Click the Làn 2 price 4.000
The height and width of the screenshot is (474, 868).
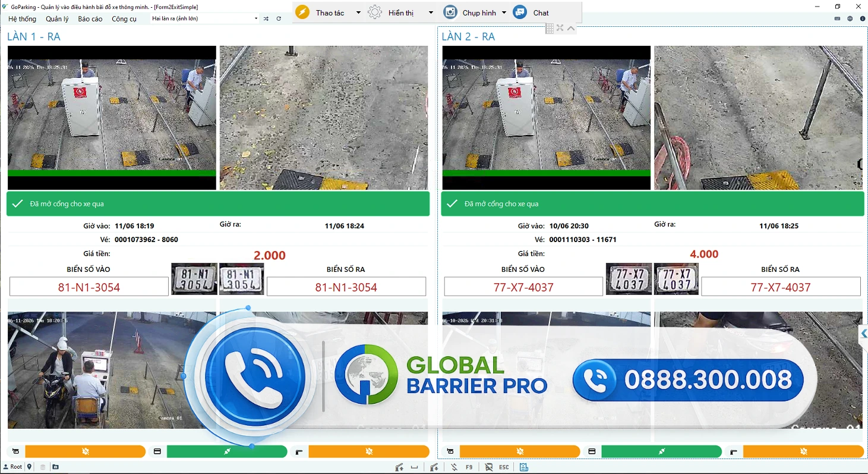pos(704,254)
